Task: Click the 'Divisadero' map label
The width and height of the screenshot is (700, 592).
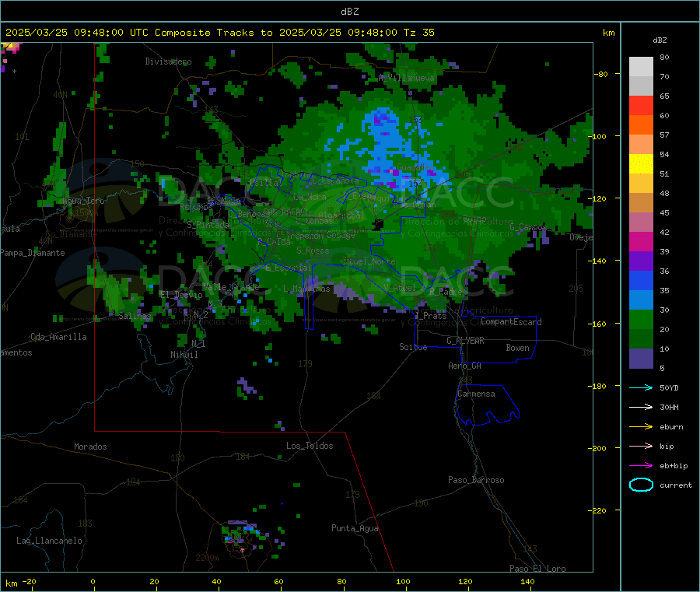Action: tap(168, 61)
